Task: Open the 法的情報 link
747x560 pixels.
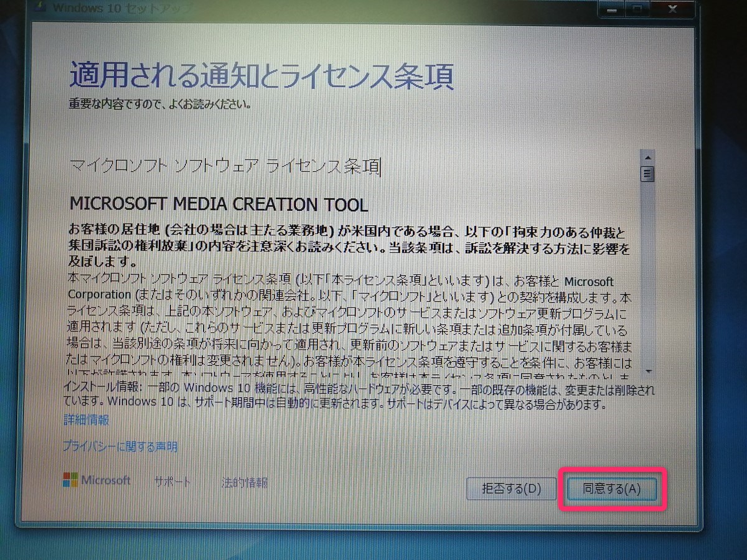Action: click(x=245, y=483)
